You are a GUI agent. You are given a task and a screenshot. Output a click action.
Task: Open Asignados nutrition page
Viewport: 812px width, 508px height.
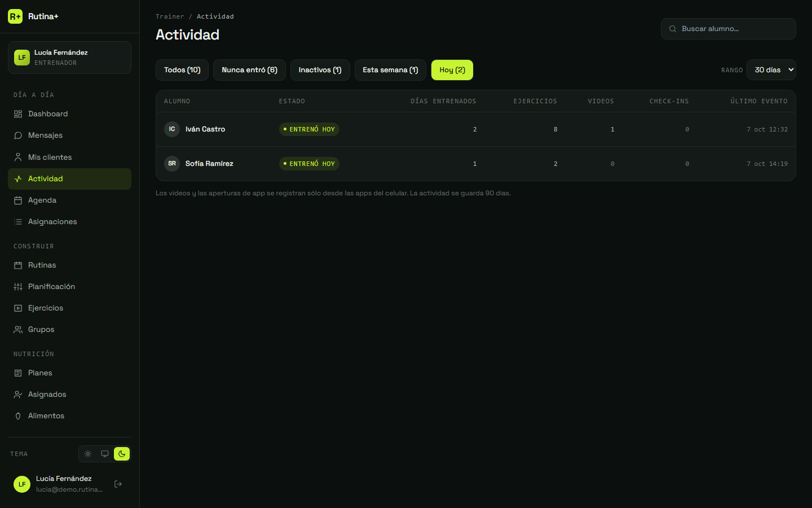coord(69,395)
